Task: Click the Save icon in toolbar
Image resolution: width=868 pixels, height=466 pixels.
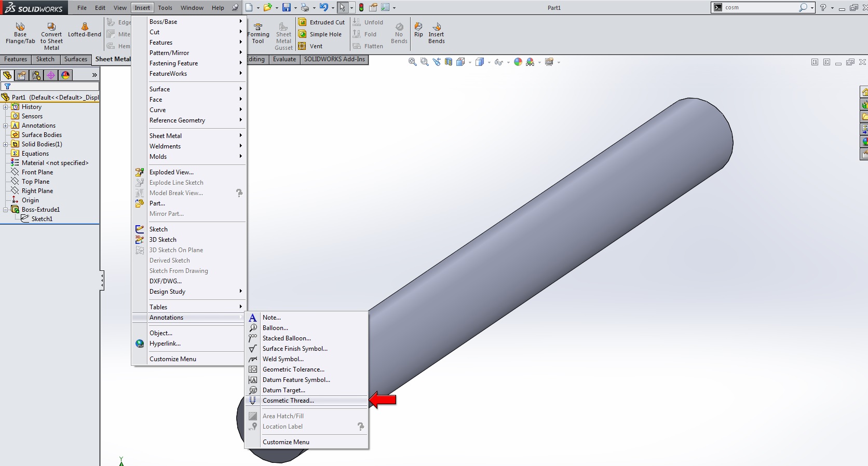Action: click(x=286, y=7)
